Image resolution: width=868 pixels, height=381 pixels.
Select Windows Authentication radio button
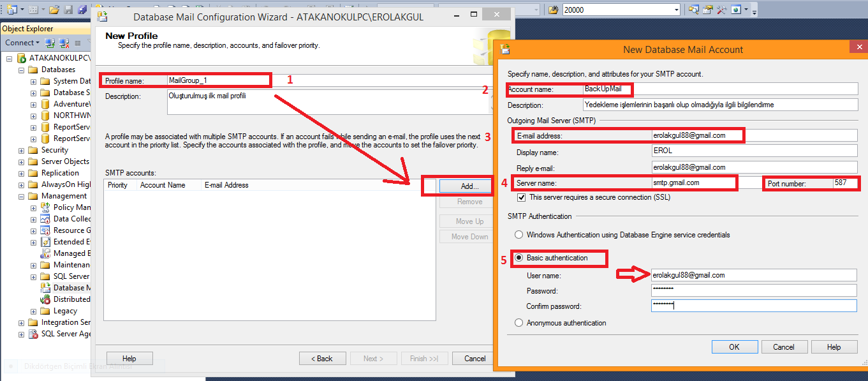coord(519,235)
